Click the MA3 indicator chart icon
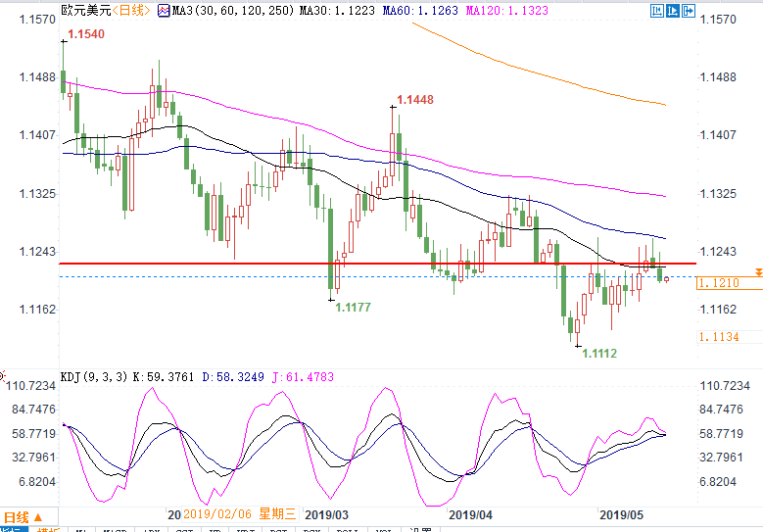This screenshot has width=763, height=532. click(x=164, y=10)
